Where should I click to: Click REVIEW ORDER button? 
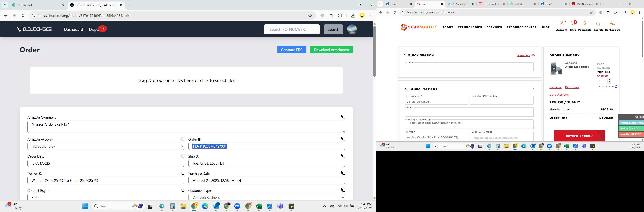(x=580, y=136)
